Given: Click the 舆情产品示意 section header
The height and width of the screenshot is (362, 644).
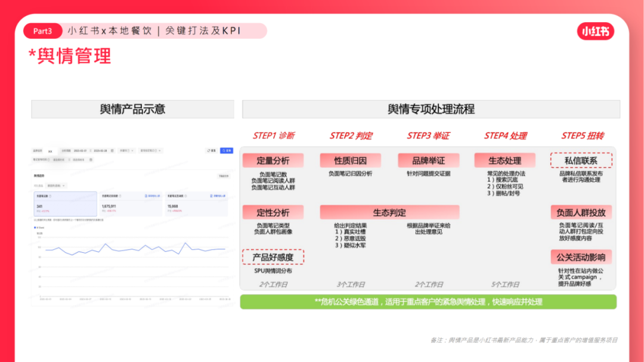Looking at the screenshot, I should (132, 109).
